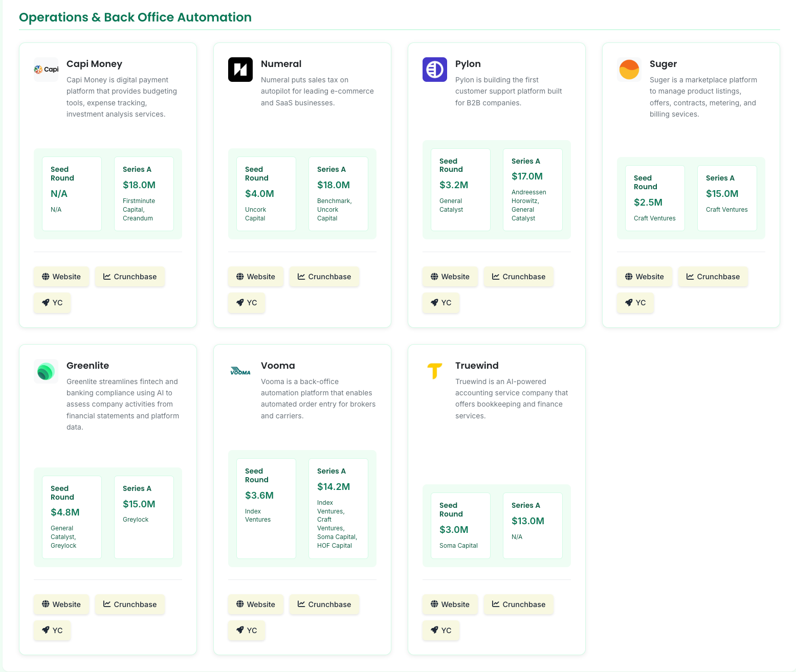Image resolution: width=796 pixels, height=672 pixels.
Task: Click the Numeral company name
Action: (281, 64)
